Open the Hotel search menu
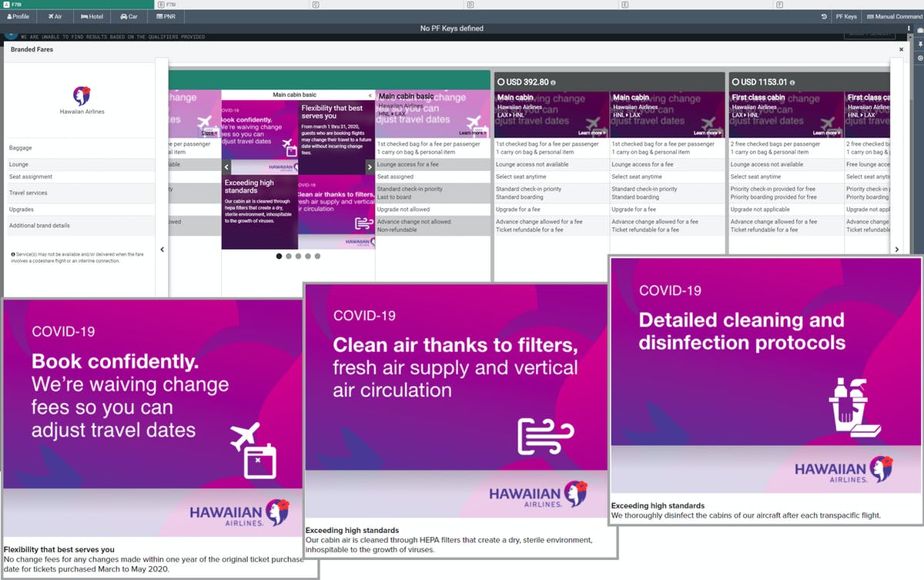 click(x=92, y=16)
